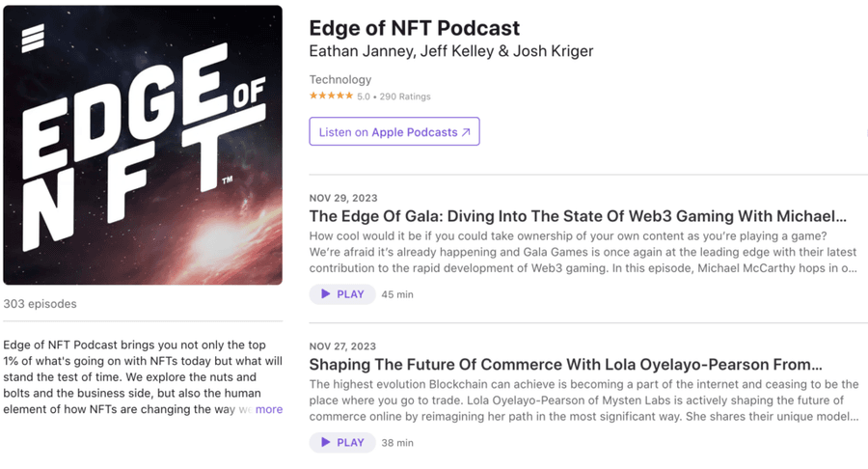Open the Edge of NFT cover art

tap(143, 145)
